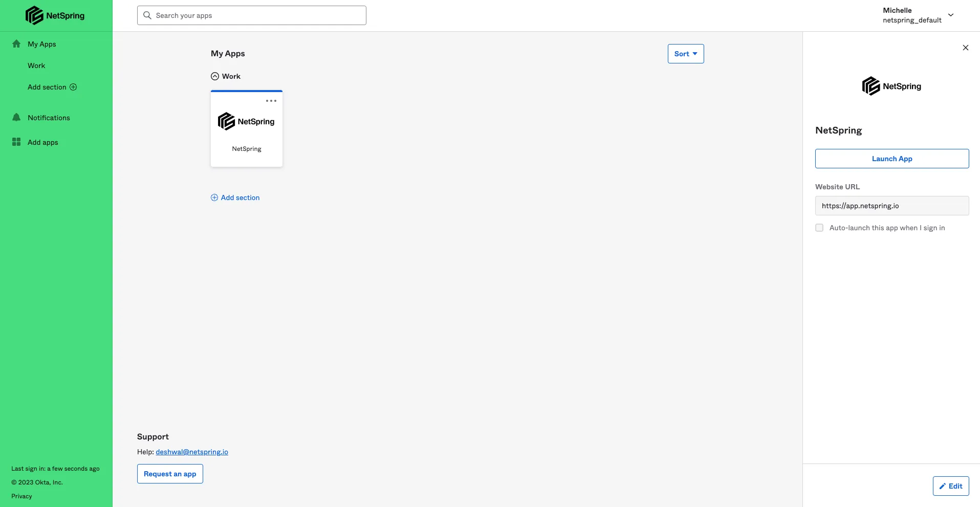Open the Sort dropdown

pyautogui.click(x=686, y=54)
